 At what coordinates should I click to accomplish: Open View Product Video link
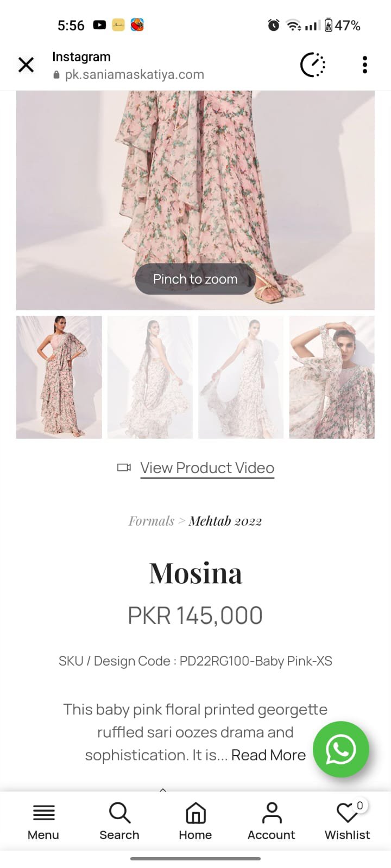207,468
